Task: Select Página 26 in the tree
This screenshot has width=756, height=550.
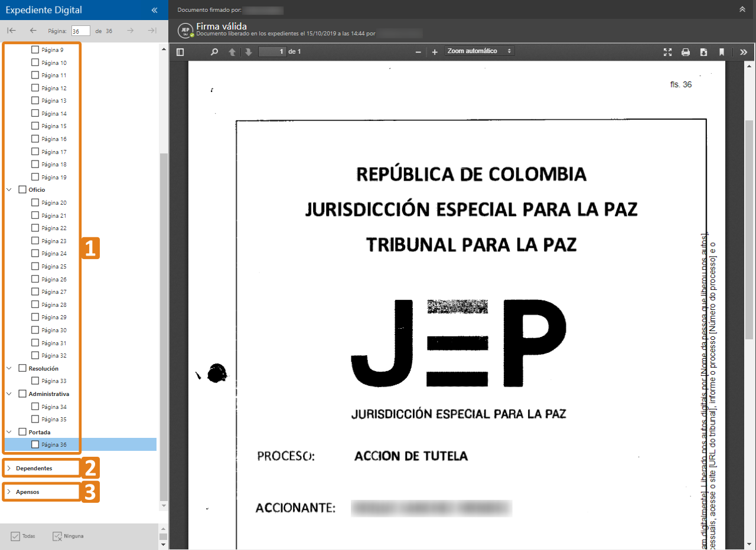Action: (x=54, y=279)
